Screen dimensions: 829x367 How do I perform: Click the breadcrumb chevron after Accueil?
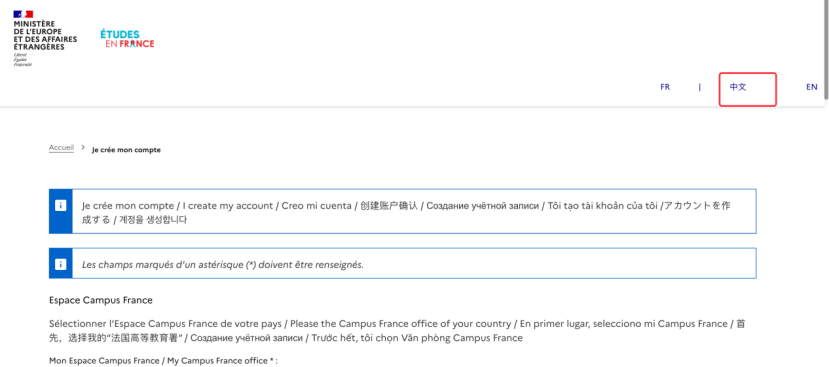[83, 148]
